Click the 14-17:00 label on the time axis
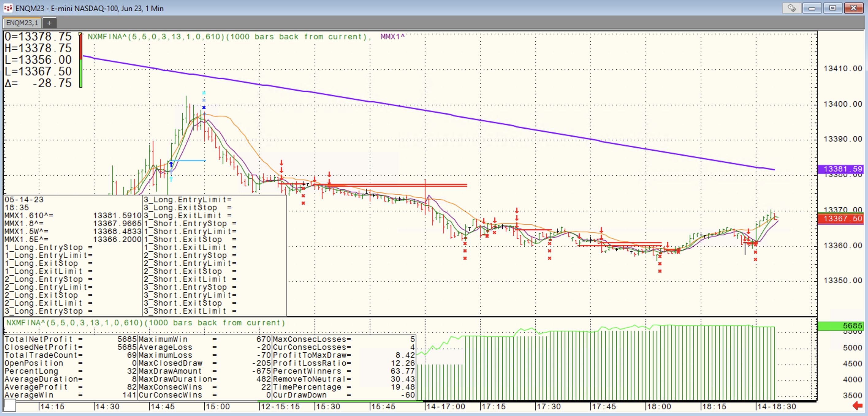The width and height of the screenshot is (868, 416). [446, 407]
